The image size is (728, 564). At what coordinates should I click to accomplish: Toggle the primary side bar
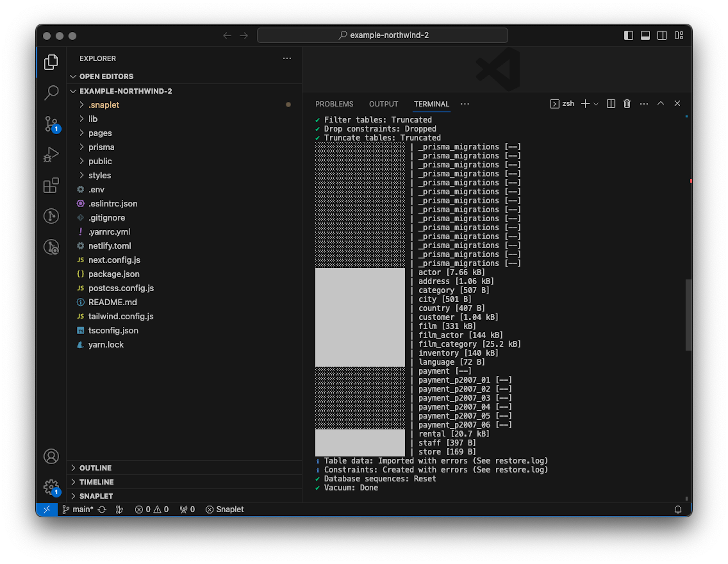(628, 35)
